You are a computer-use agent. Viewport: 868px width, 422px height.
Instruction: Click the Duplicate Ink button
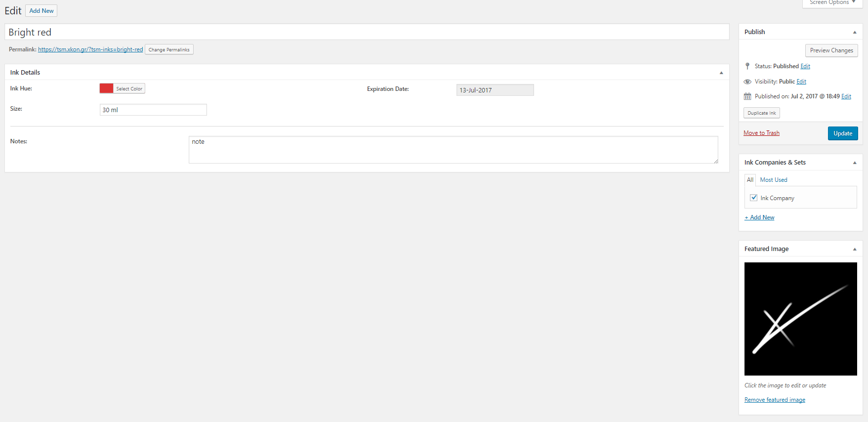pos(762,113)
